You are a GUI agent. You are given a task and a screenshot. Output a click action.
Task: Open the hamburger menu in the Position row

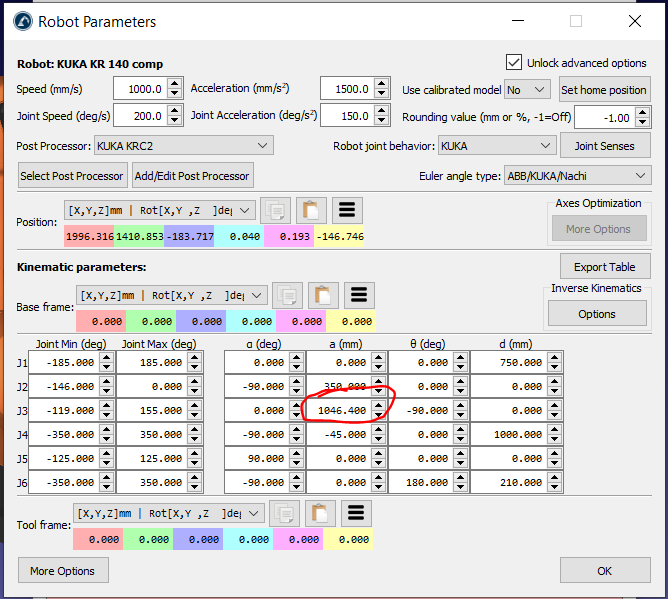[347, 211]
